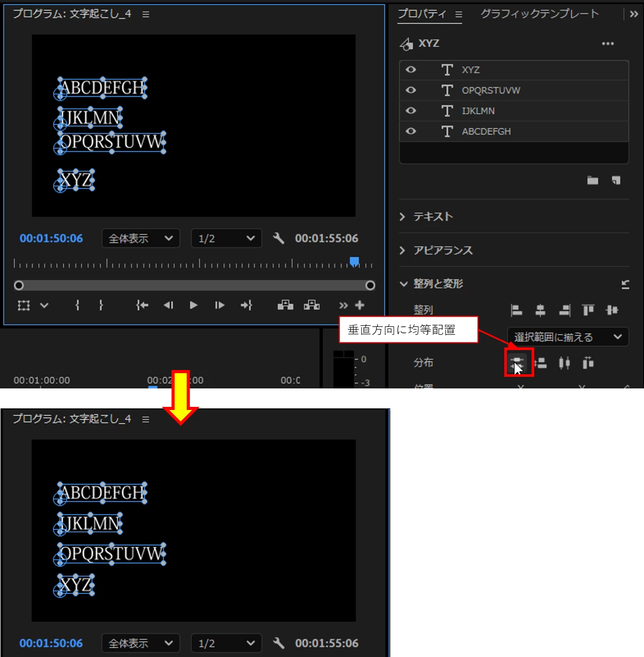Click 00:01:50:06 timecode in lower monitor
The height and width of the screenshot is (657, 644).
[x=51, y=643]
